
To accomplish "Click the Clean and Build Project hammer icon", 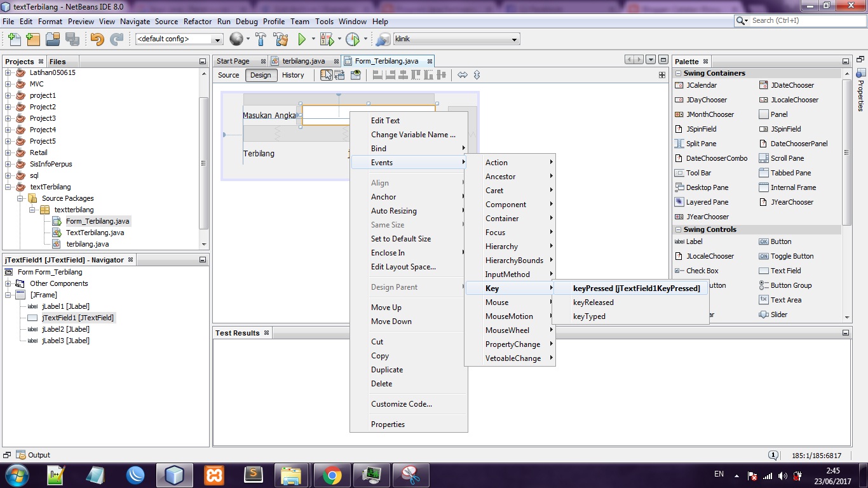I will 280,38.
